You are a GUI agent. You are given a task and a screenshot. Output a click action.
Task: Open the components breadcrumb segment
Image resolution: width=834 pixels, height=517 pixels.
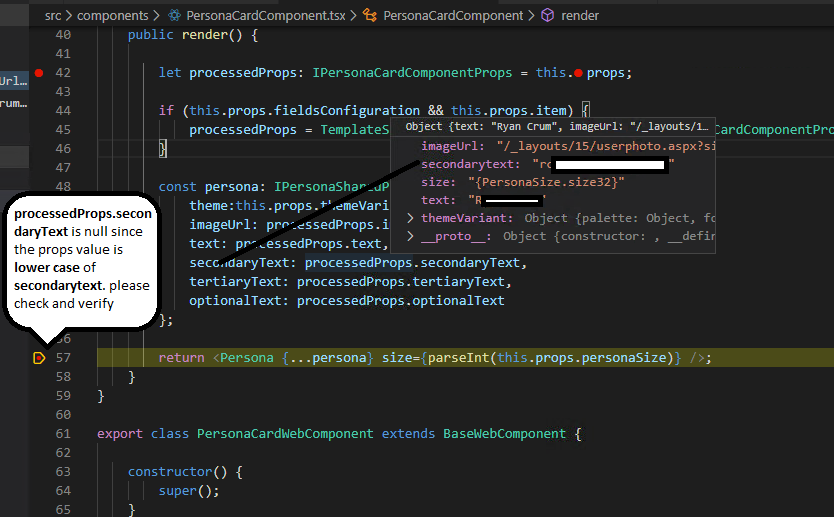pos(113,16)
